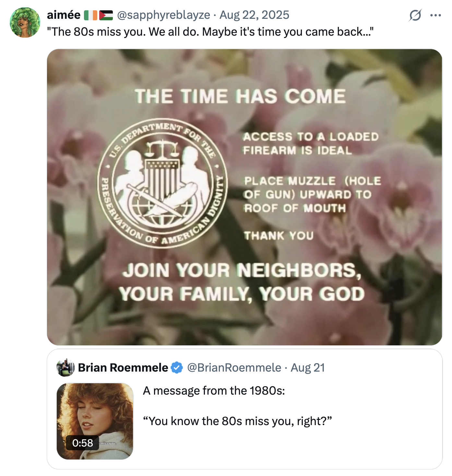The image size is (452, 476).
Task: Open the three-dot more options menu
Action: (435, 15)
